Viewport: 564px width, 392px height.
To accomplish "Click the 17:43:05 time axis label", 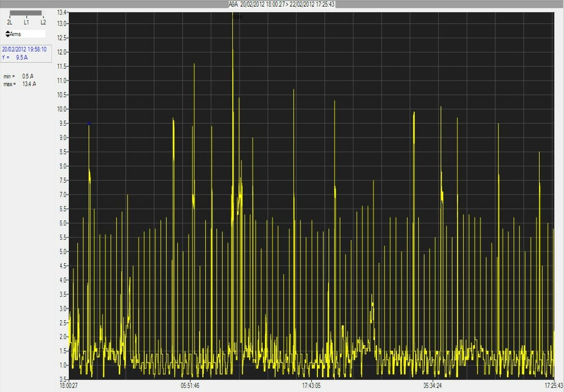I will [x=311, y=386].
